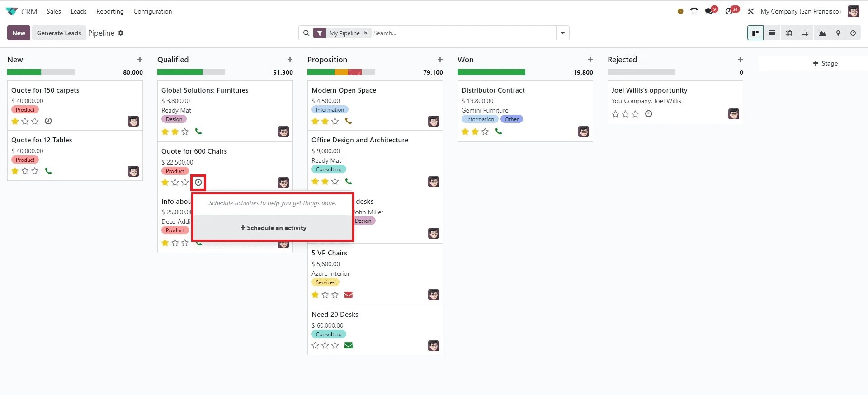The width and height of the screenshot is (868, 395).
Task: Open the Pipeline gear actions menu
Action: coord(121,33)
